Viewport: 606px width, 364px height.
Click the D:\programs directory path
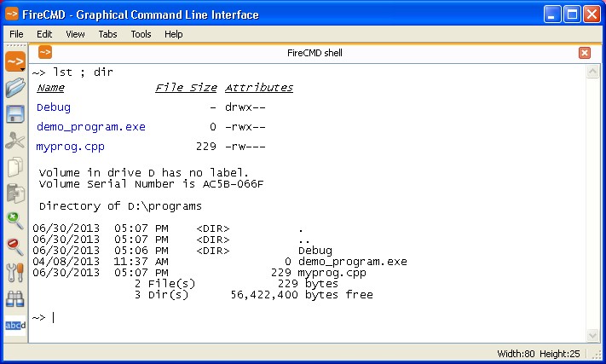(x=164, y=206)
